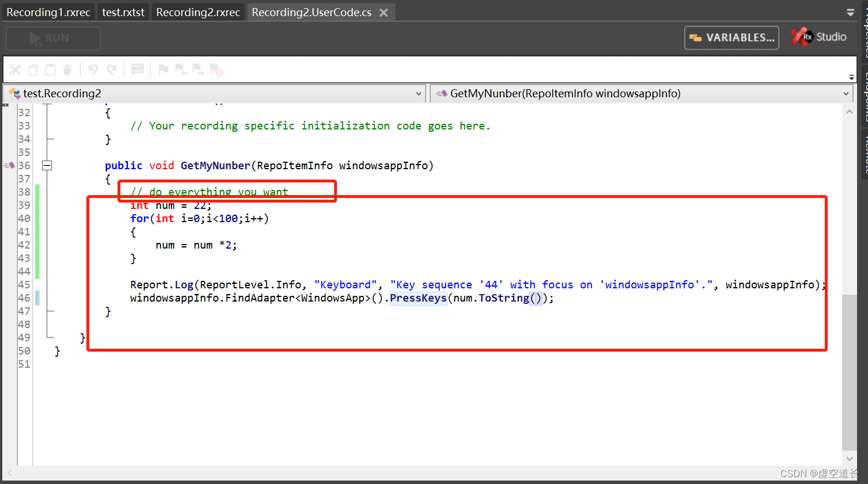Click the RUN button
Screen dimensions: 868x484
pos(53,38)
